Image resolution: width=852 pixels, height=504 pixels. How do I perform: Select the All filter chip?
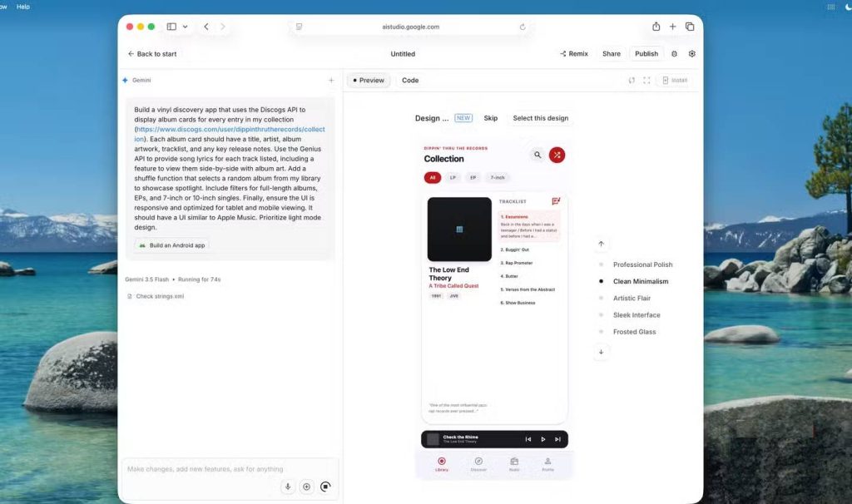(x=433, y=178)
